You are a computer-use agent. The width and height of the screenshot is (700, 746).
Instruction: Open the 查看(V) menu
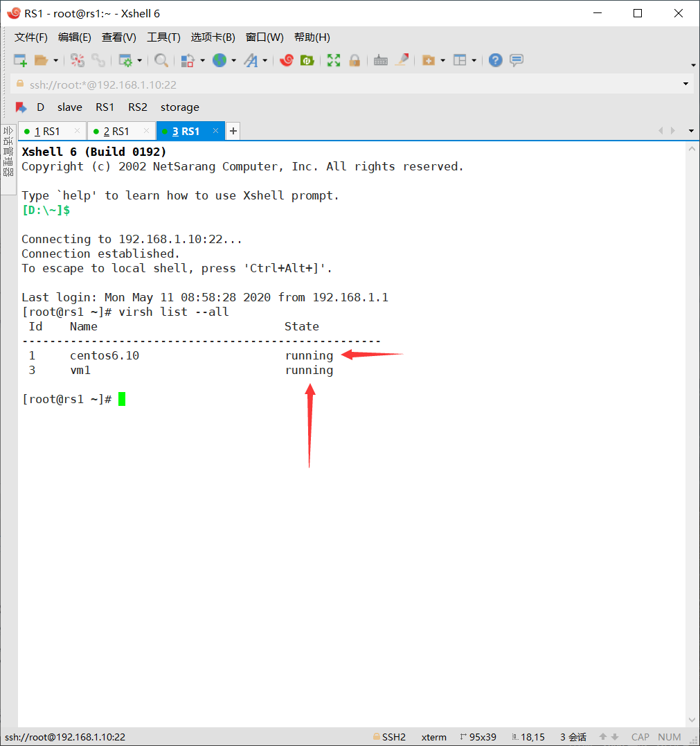(119, 37)
